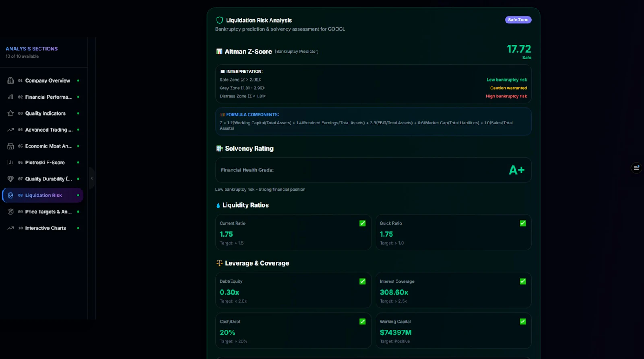Click the Interest Coverage checkmark
This screenshot has width=644, height=359.
tap(523, 281)
